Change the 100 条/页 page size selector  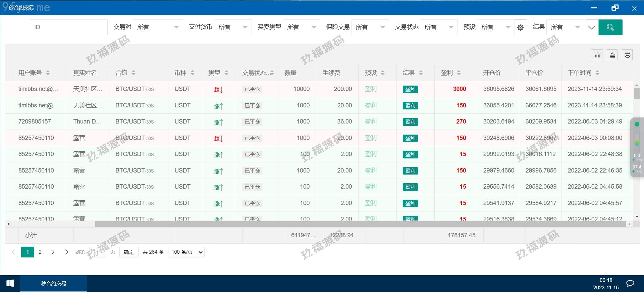tap(186, 252)
